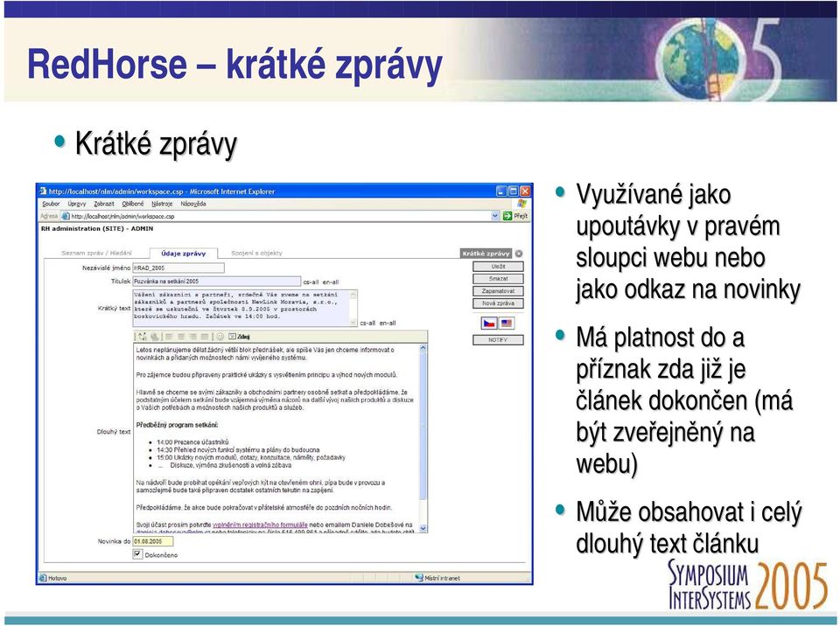Click the smiley icon in the editor toolbar

(220, 337)
